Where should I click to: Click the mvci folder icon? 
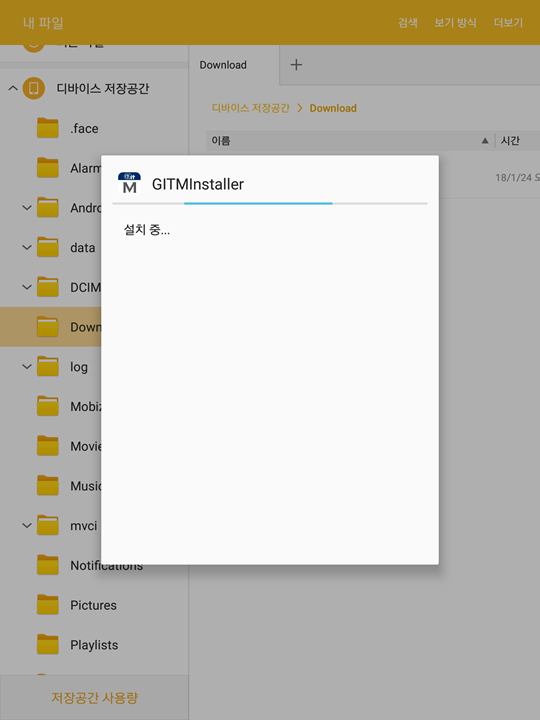[48, 525]
